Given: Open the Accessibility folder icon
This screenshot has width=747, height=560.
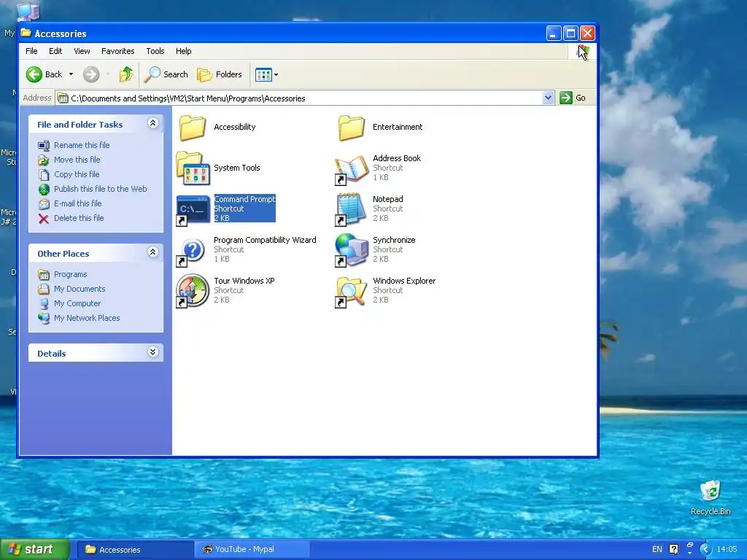Looking at the screenshot, I should pos(193,127).
